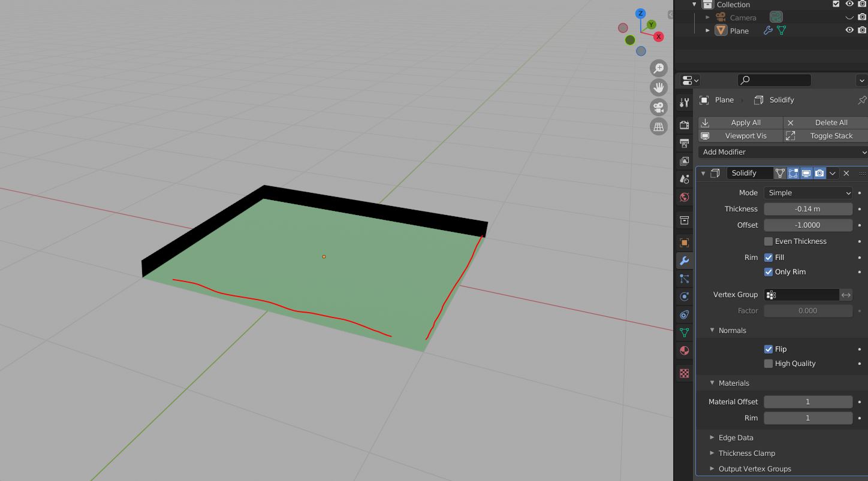Hide the Plane object in viewport

click(x=849, y=31)
